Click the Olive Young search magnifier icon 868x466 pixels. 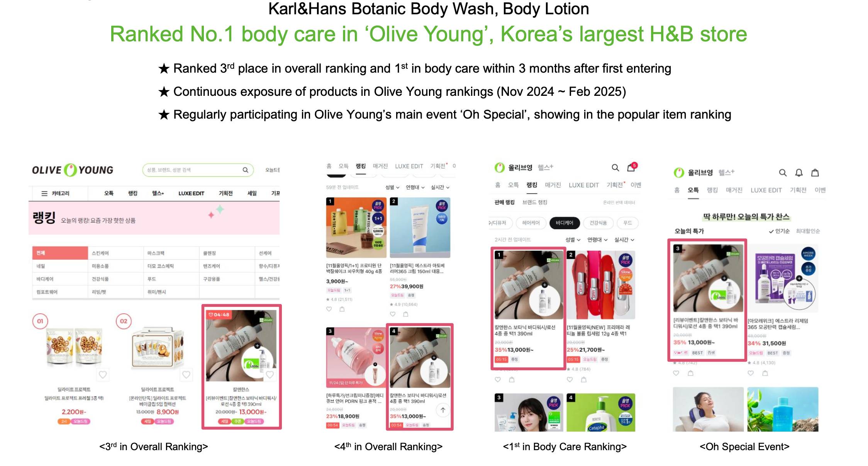pos(245,170)
